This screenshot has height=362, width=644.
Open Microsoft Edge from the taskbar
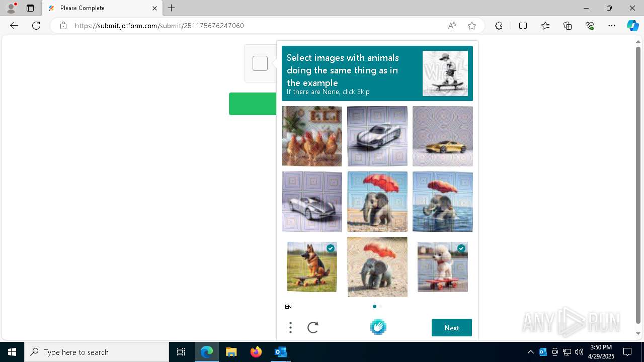[207, 352]
